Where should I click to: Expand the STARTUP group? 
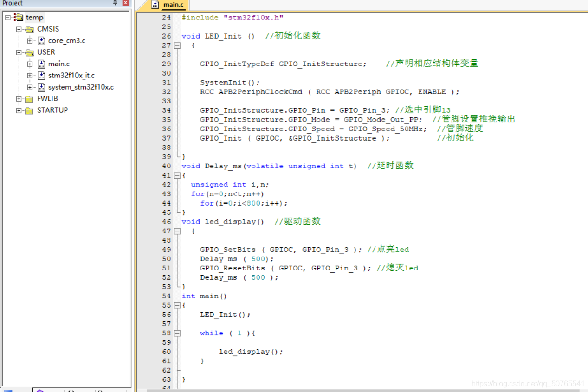pos(19,110)
